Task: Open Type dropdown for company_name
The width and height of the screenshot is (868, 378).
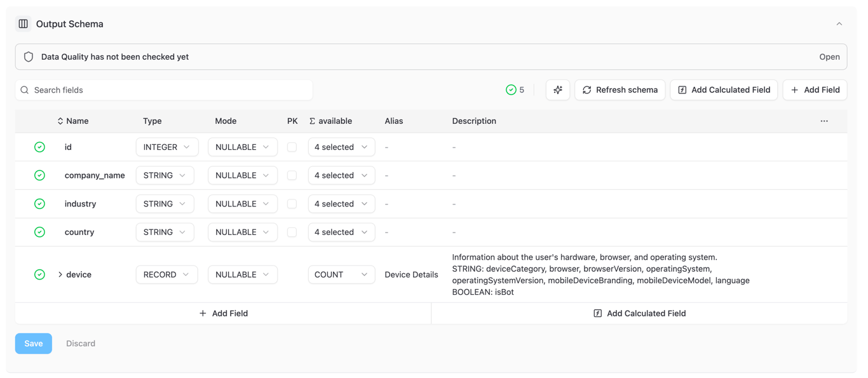Action: click(x=165, y=175)
